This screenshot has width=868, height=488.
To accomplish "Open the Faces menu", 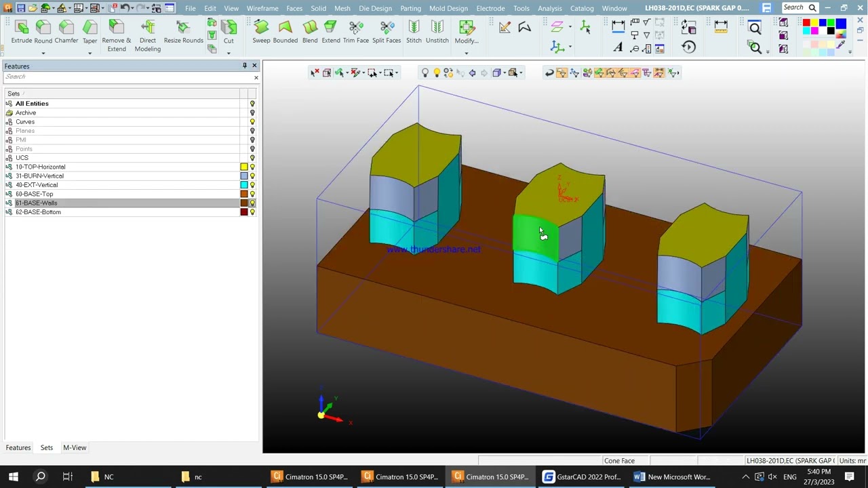I will click(x=294, y=8).
